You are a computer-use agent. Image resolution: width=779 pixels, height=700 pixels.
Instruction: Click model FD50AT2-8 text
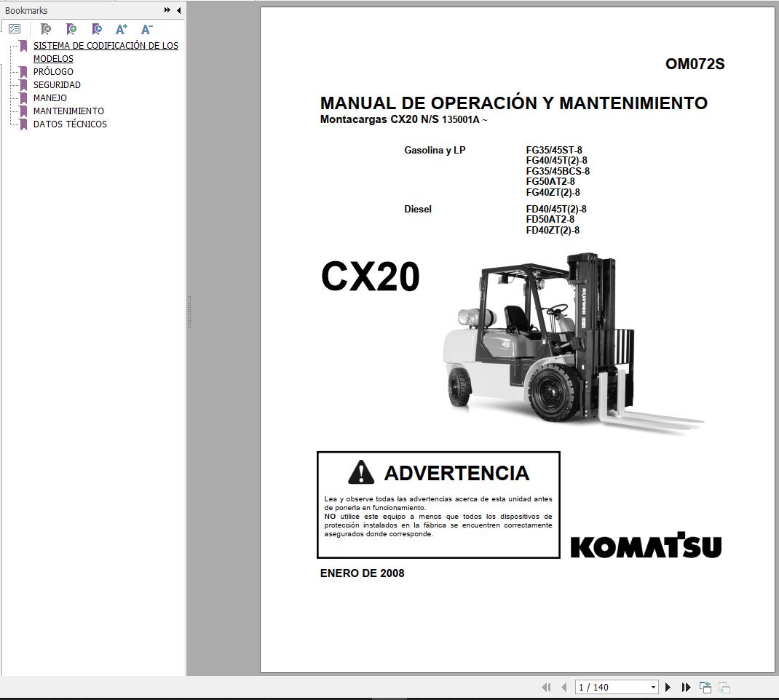pos(550,220)
